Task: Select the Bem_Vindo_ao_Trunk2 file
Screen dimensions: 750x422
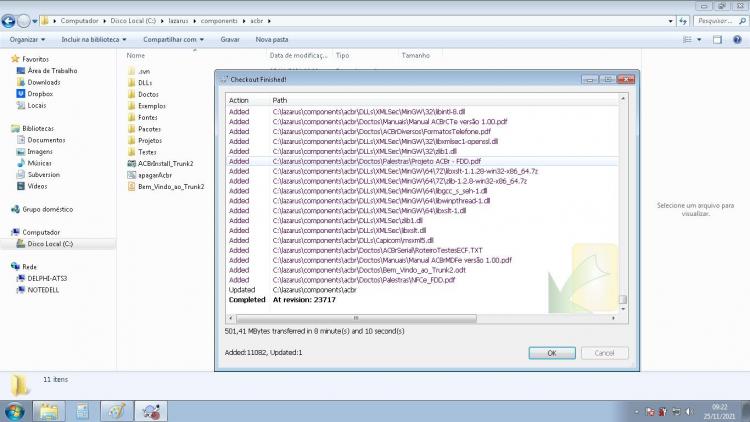Action: [x=166, y=187]
